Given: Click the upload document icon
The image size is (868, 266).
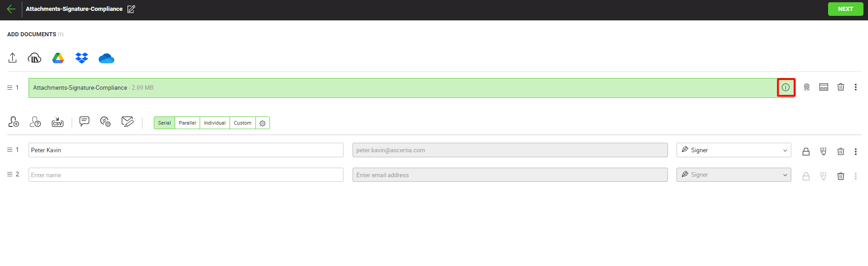Looking at the screenshot, I should pos(13,58).
